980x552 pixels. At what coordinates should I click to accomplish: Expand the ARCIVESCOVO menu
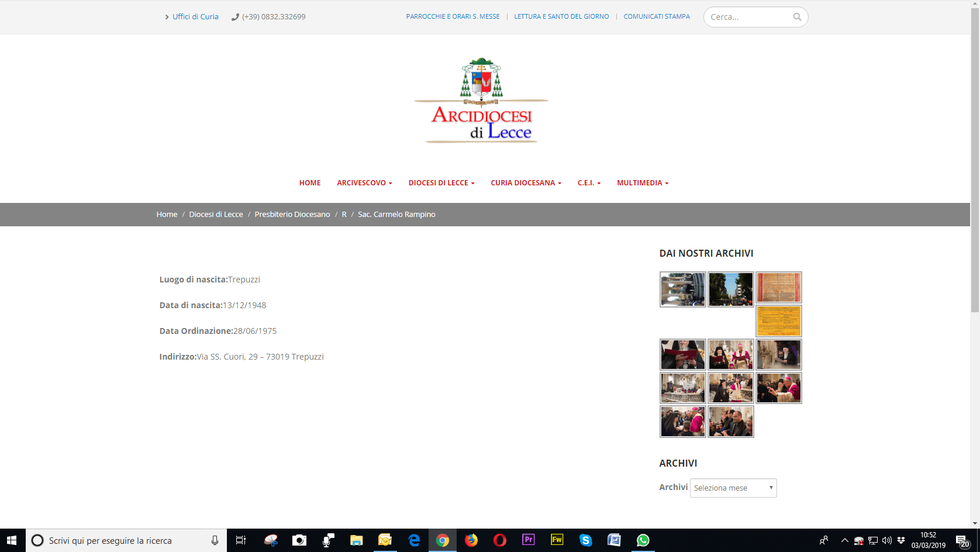click(364, 183)
